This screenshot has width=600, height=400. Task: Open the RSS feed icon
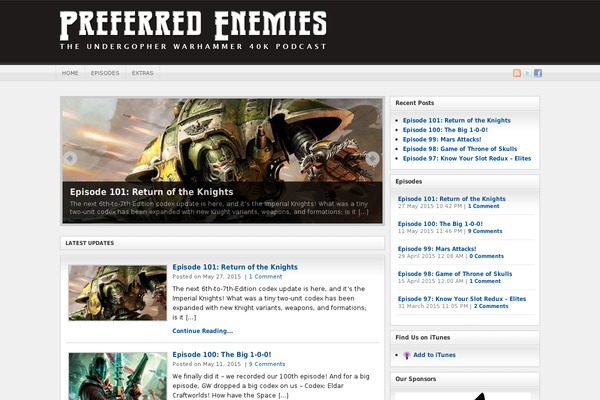click(517, 73)
